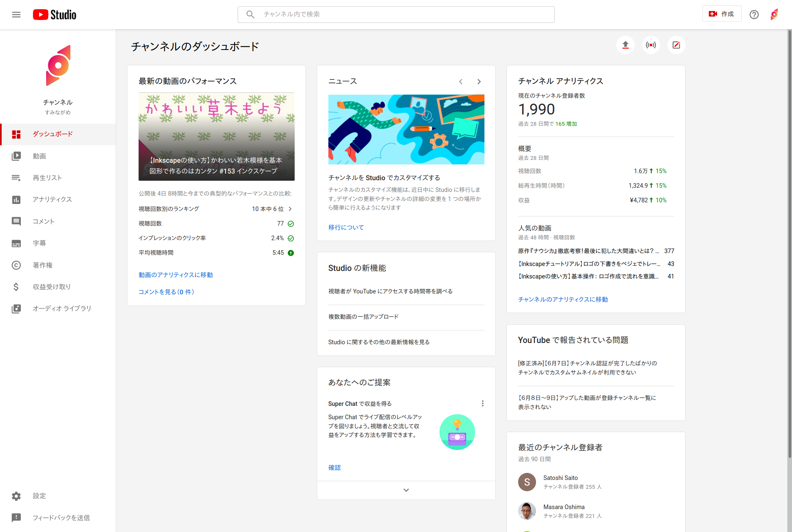This screenshot has width=792, height=532.
Task: Click the 動画 play icon in sidebar
Action: point(16,156)
